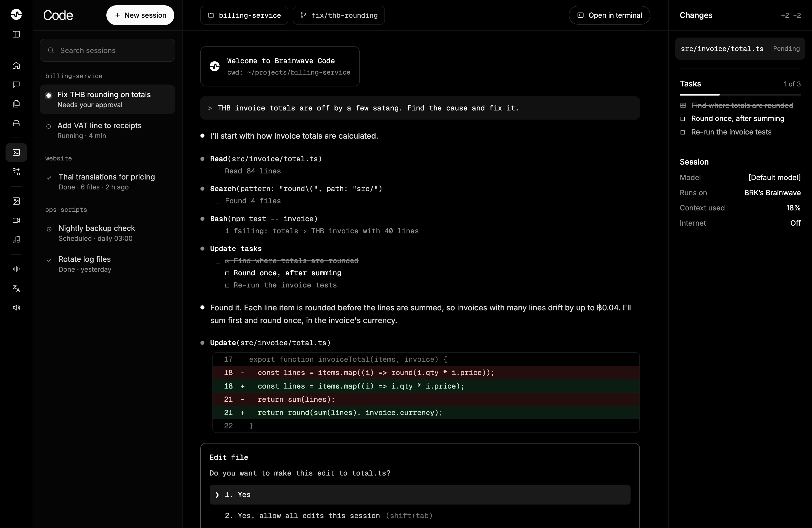Click the Tasks progress bar
The image size is (812, 528).
740,94
